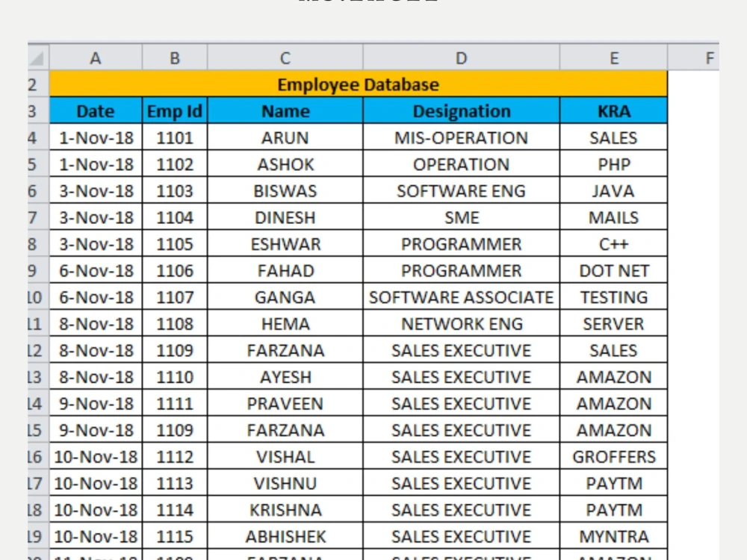Select column D header
The width and height of the screenshot is (747, 560).
(462, 57)
